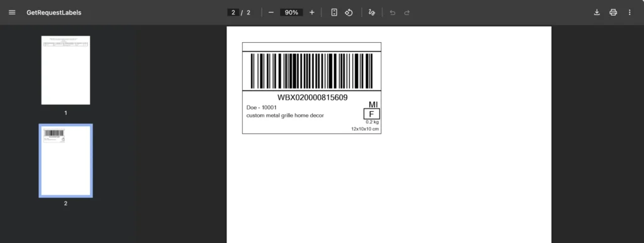644x243 pixels.
Task: Click the redo arrow
Action: pos(407,13)
